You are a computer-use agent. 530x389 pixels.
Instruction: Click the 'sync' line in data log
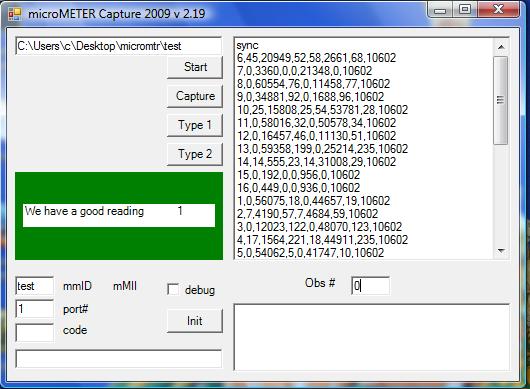(x=247, y=45)
